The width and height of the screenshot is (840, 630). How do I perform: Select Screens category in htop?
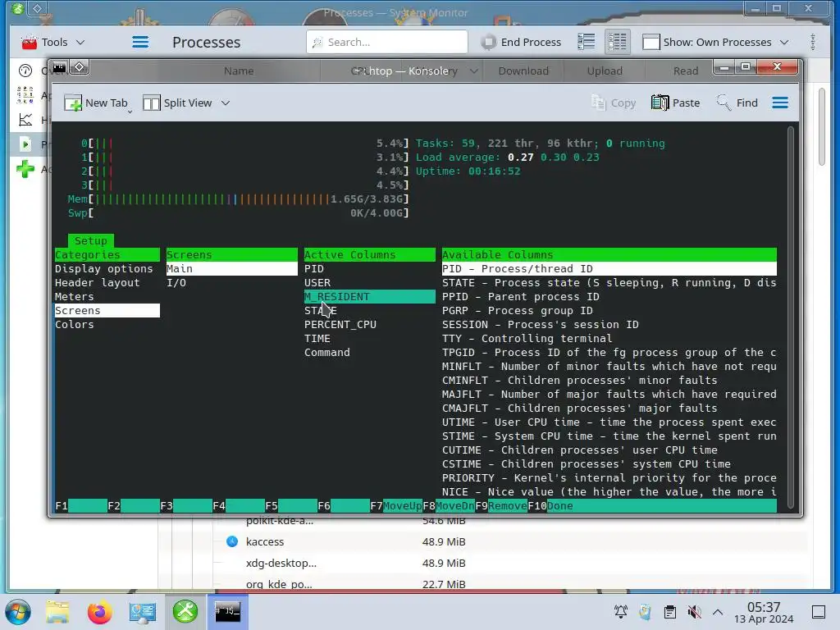click(x=107, y=311)
